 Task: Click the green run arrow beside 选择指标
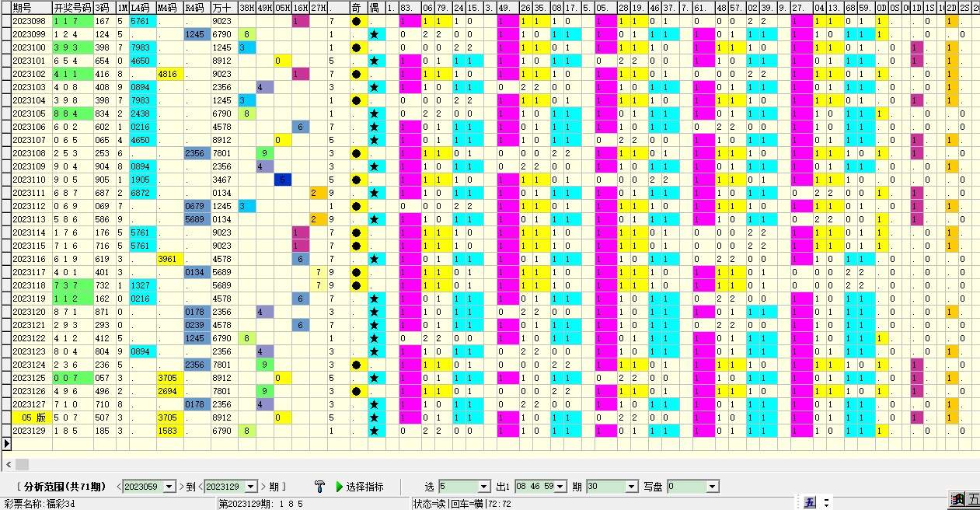point(337,486)
